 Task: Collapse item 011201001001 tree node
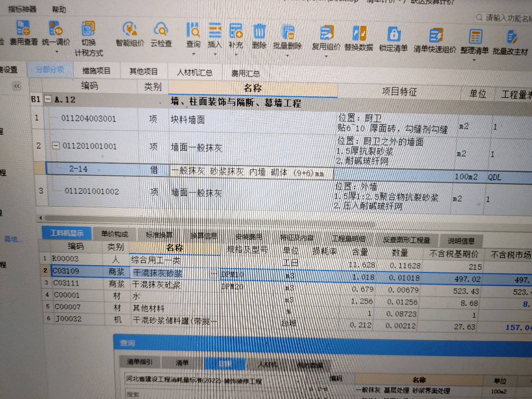tap(56, 146)
